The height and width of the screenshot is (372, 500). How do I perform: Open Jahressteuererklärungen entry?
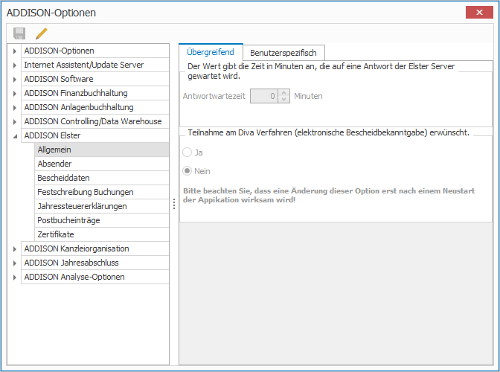coord(102,206)
